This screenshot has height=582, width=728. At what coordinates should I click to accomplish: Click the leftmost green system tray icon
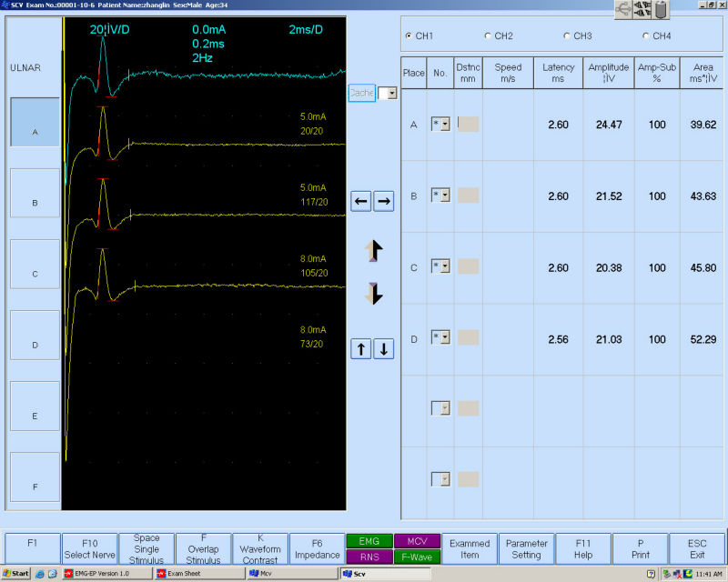[667, 574]
